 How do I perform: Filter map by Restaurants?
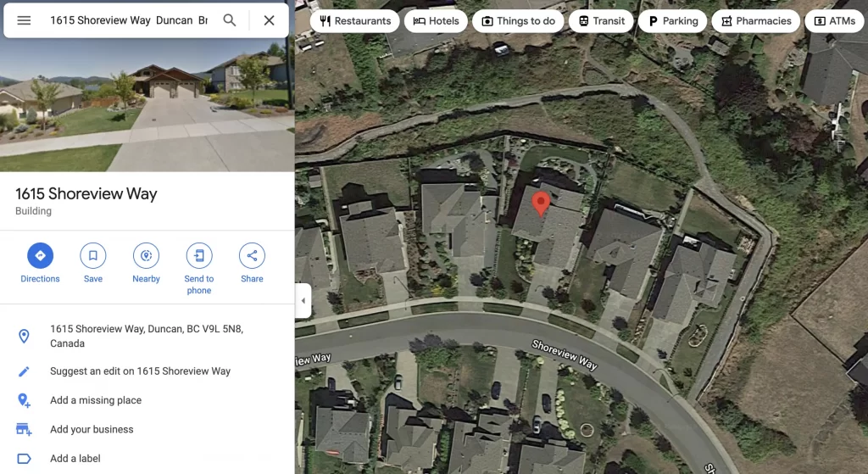[x=355, y=21]
